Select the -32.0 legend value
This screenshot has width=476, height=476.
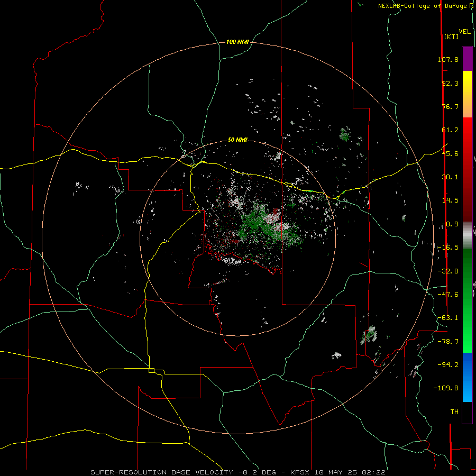point(448,271)
